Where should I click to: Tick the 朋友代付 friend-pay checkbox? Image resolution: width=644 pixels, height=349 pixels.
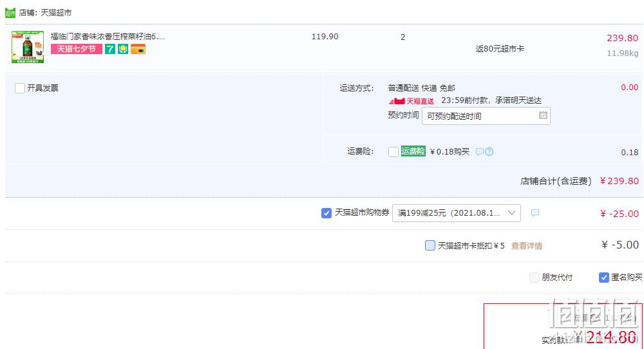pyautogui.click(x=534, y=278)
